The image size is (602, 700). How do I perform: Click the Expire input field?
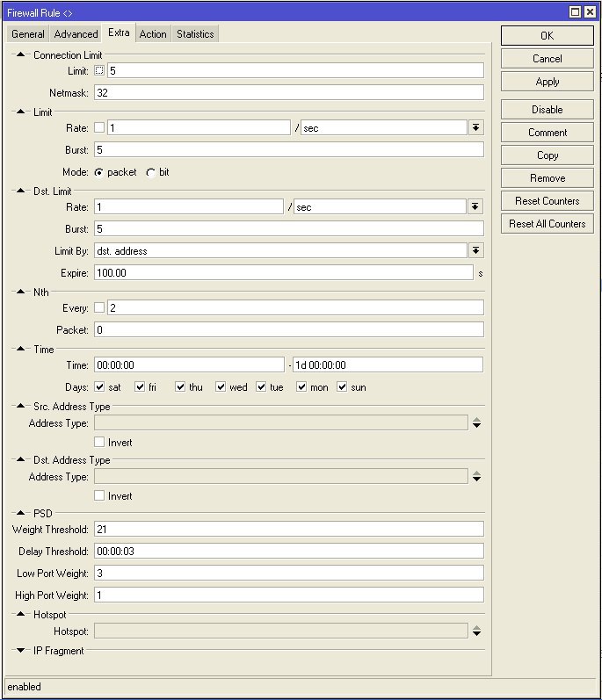tap(284, 273)
